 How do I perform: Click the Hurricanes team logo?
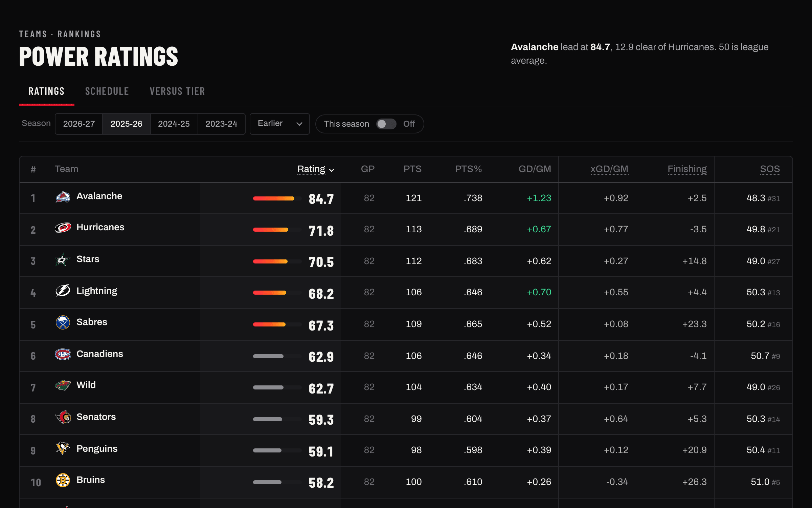[x=63, y=228]
